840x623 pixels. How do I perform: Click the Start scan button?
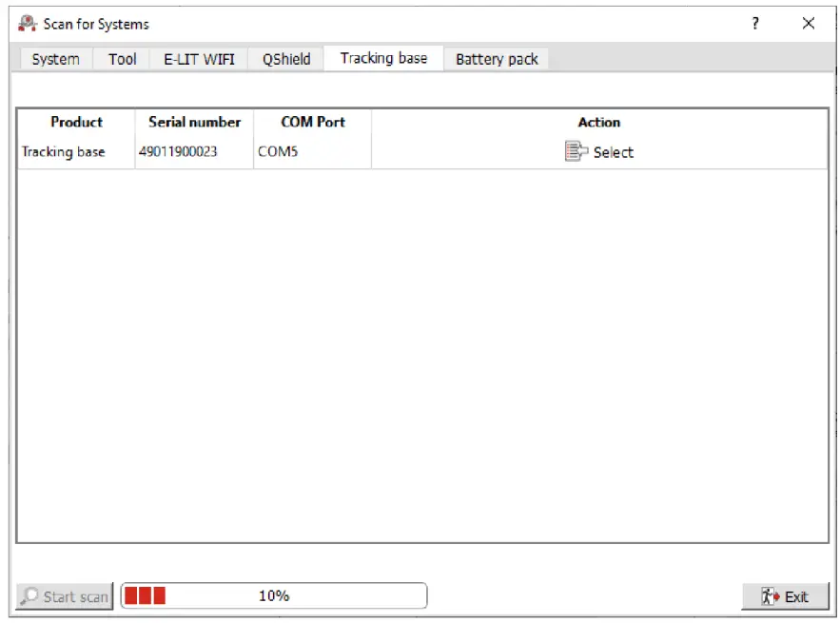tap(63, 595)
